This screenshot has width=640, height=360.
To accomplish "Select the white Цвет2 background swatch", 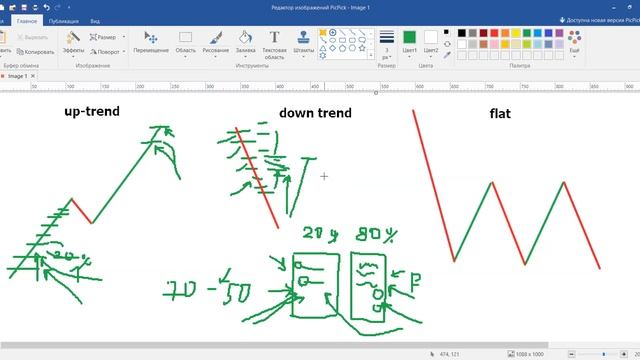I will point(431,37).
